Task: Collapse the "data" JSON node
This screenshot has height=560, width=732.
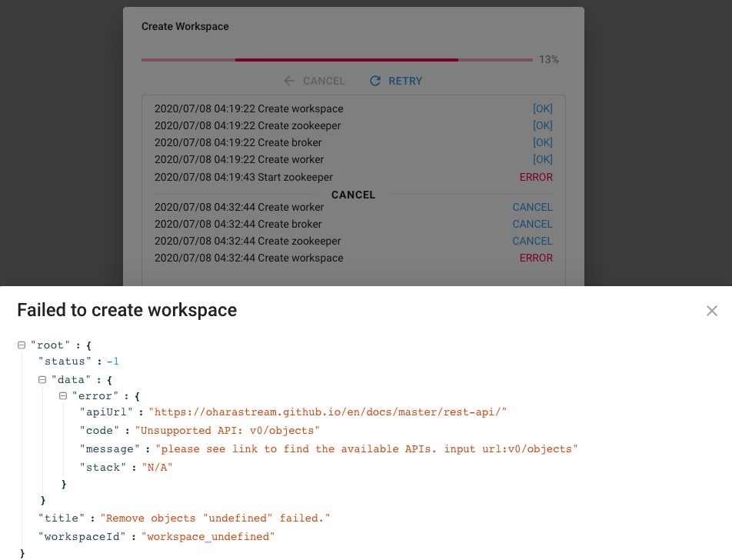Action: pos(42,380)
